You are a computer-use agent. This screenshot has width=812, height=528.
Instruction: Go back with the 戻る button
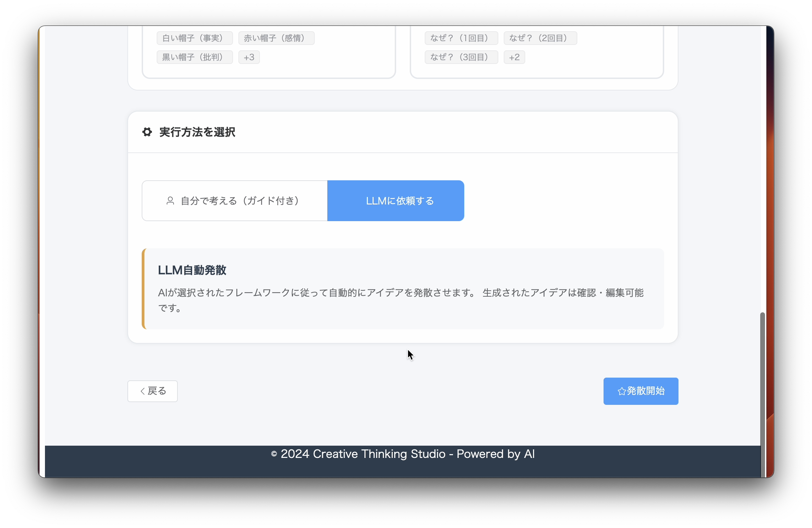point(153,391)
